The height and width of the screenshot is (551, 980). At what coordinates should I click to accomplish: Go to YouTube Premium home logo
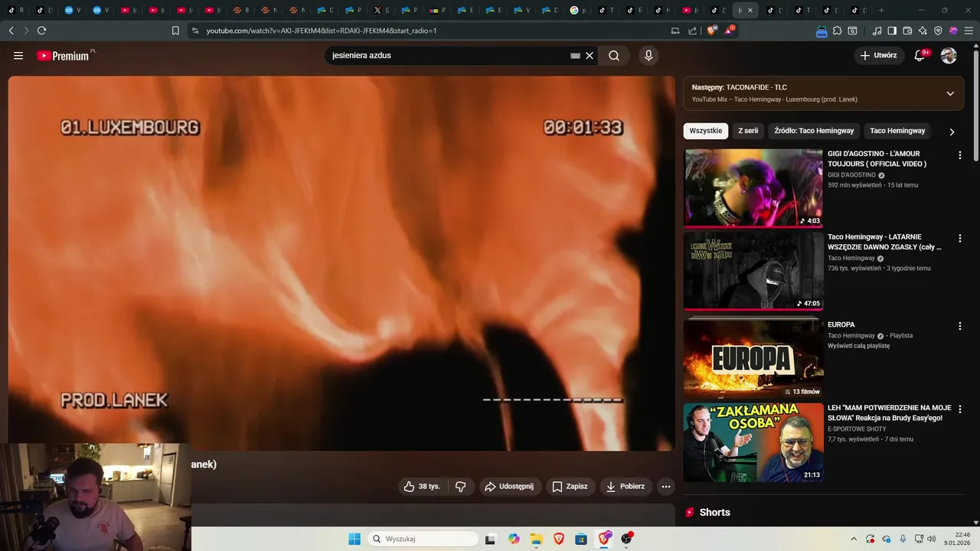[x=63, y=56]
